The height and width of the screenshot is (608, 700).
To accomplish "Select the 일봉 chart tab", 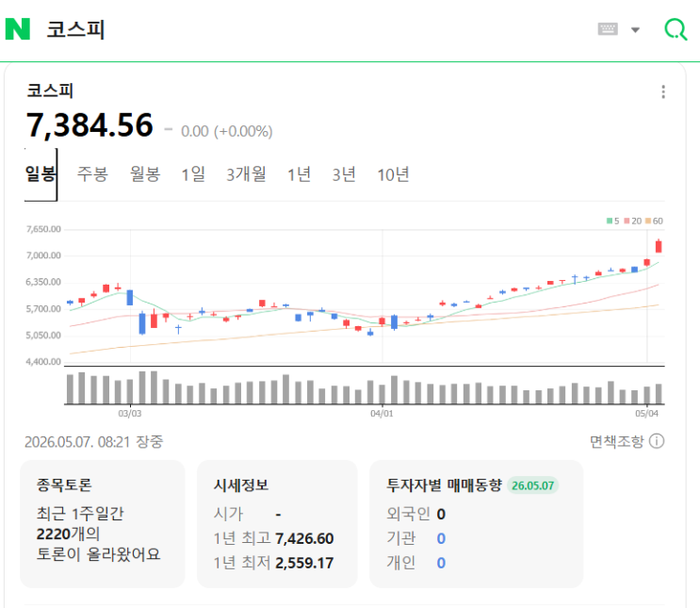I will [x=41, y=174].
